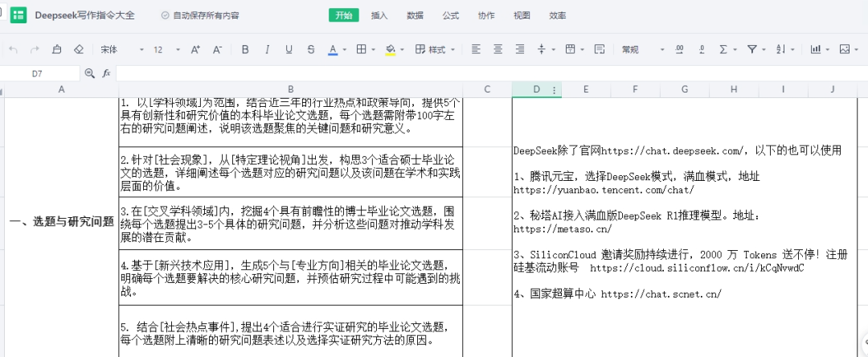
Task: Switch to the 插入 tab
Action: (x=379, y=15)
